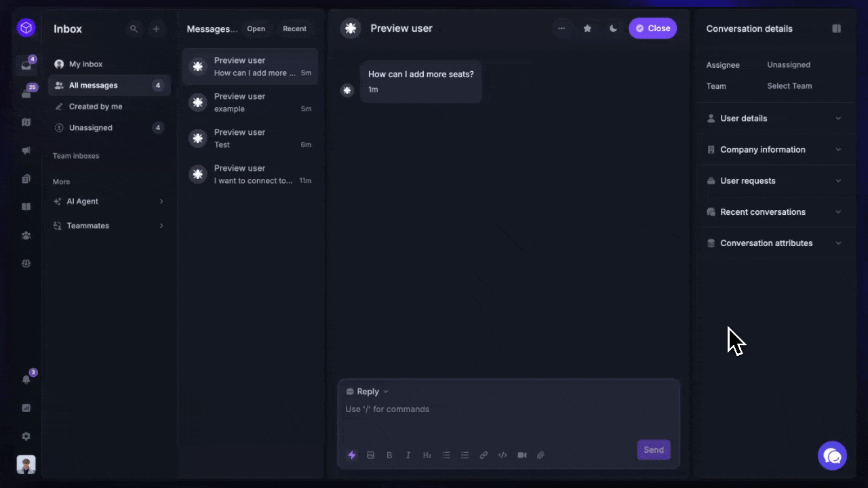Image resolution: width=868 pixels, height=488 pixels.
Task: Open the search icon beside Inbox title
Action: (134, 29)
